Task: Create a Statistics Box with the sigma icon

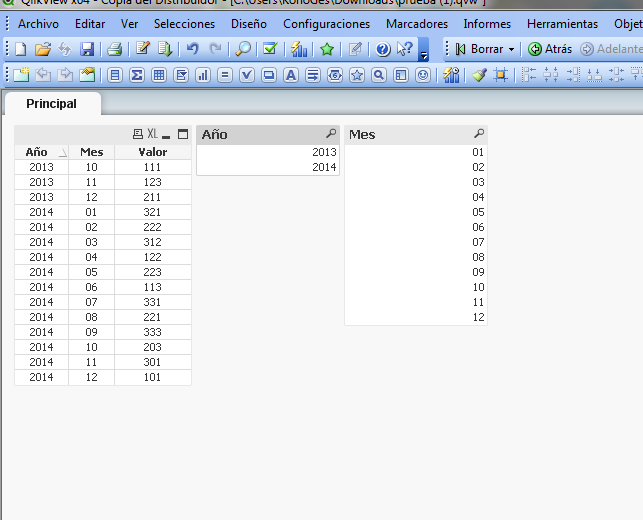Action: (x=137, y=75)
